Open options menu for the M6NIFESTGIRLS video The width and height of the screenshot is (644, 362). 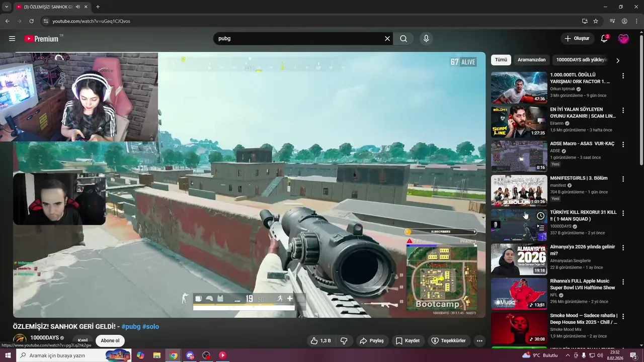[x=623, y=178]
